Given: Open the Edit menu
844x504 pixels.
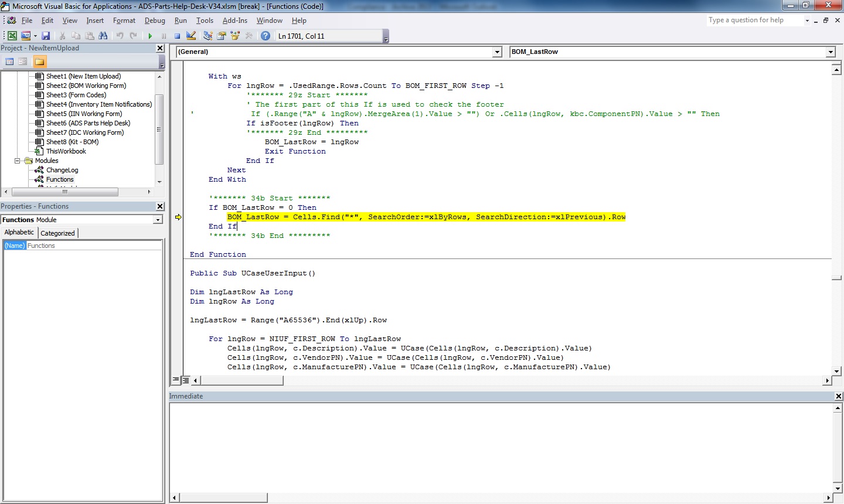Looking at the screenshot, I should 47,21.
